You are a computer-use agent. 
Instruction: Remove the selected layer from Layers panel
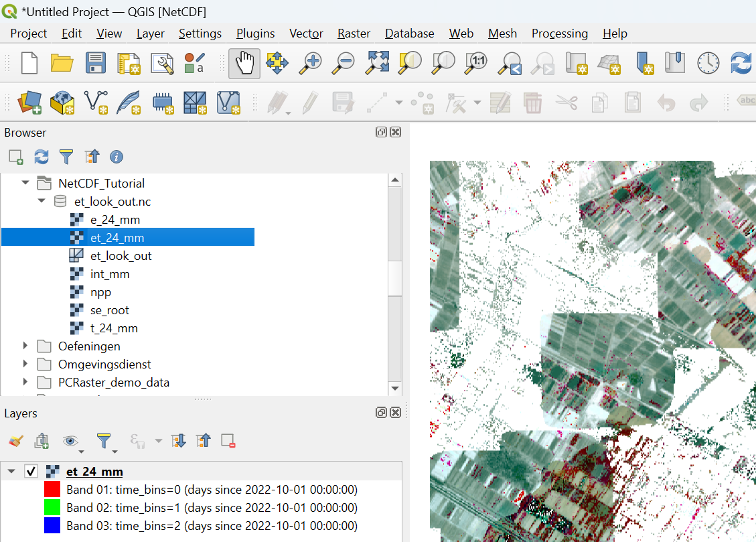pyautogui.click(x=228, y=441)
